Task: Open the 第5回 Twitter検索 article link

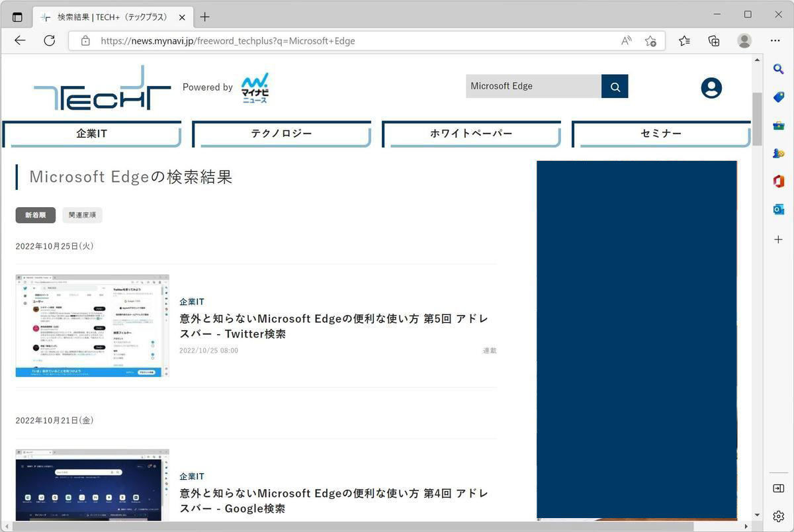Action: point(334,326)
